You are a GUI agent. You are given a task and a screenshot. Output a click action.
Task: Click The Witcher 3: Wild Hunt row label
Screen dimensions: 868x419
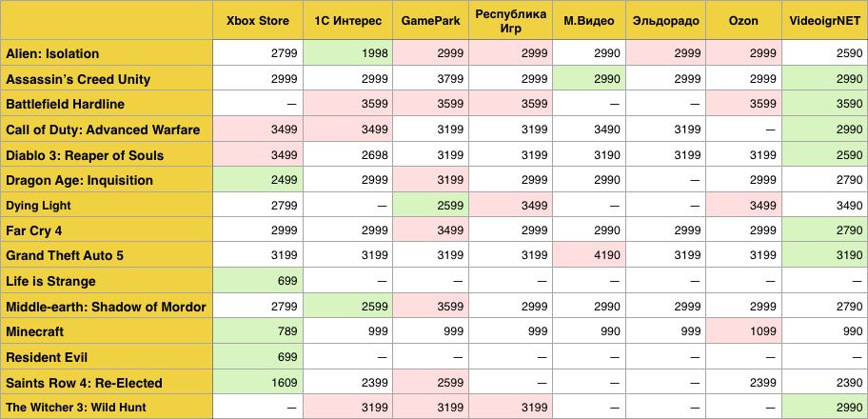(77, 408)
